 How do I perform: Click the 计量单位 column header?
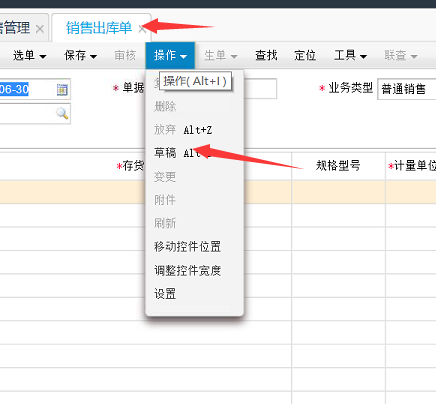point(411,166)
